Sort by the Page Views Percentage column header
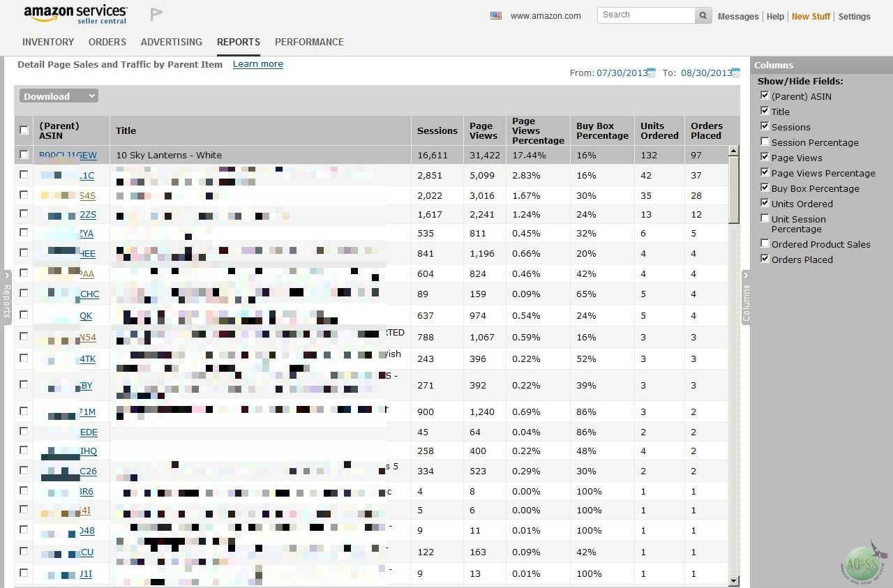The image size is (893, 588). click(538, 130)
